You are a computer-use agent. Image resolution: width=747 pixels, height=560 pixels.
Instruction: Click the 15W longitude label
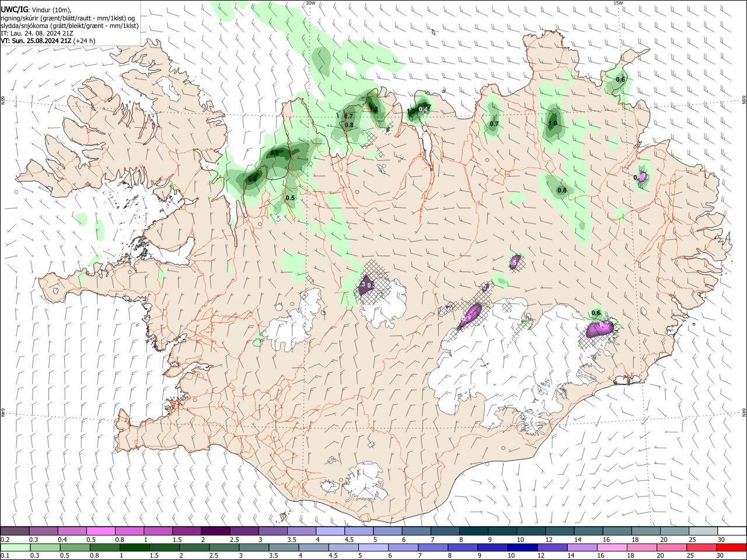[x=618, y=3]
